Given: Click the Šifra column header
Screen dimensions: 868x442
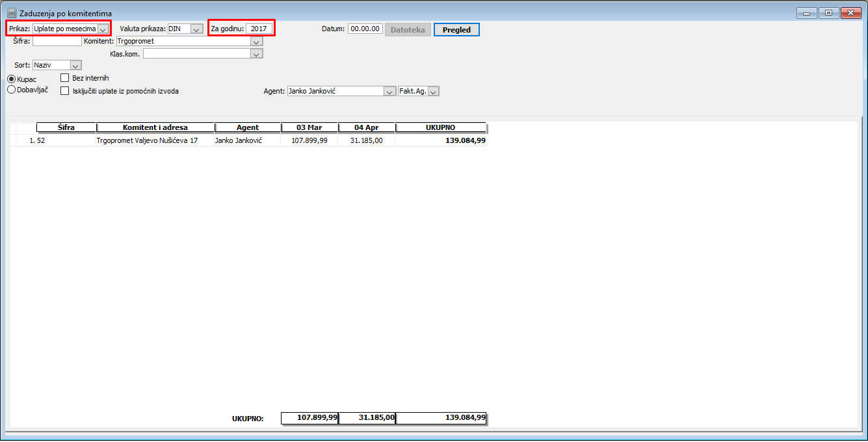Looking at the screenshot, I should click(66, 127).
